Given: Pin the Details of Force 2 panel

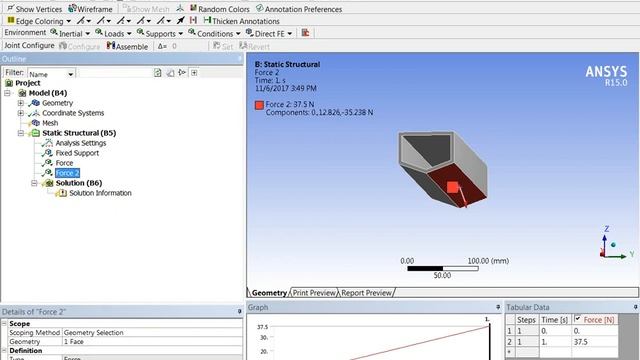Looking at the screenshot, I should (240, 311).
